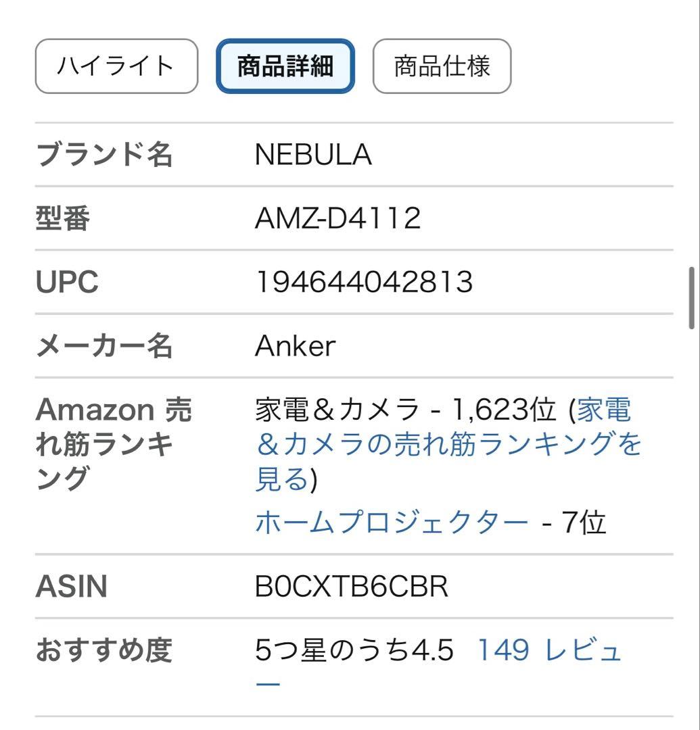Select the AMZ-D4112 model number text

click(x=335, y=218)
